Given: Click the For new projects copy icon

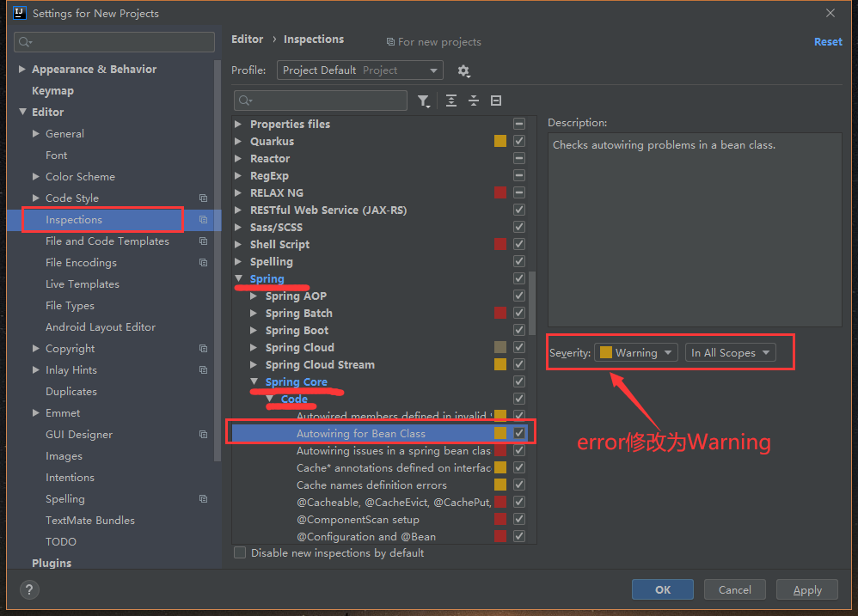Looking at the screenshot, I should (390, 42).
